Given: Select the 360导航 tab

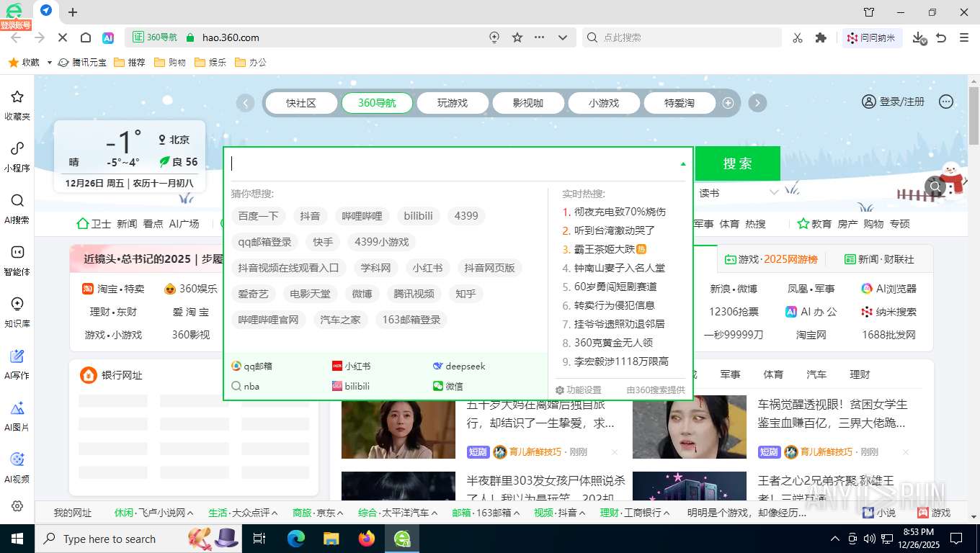Looking at the screenshot, I should [377, 103].
